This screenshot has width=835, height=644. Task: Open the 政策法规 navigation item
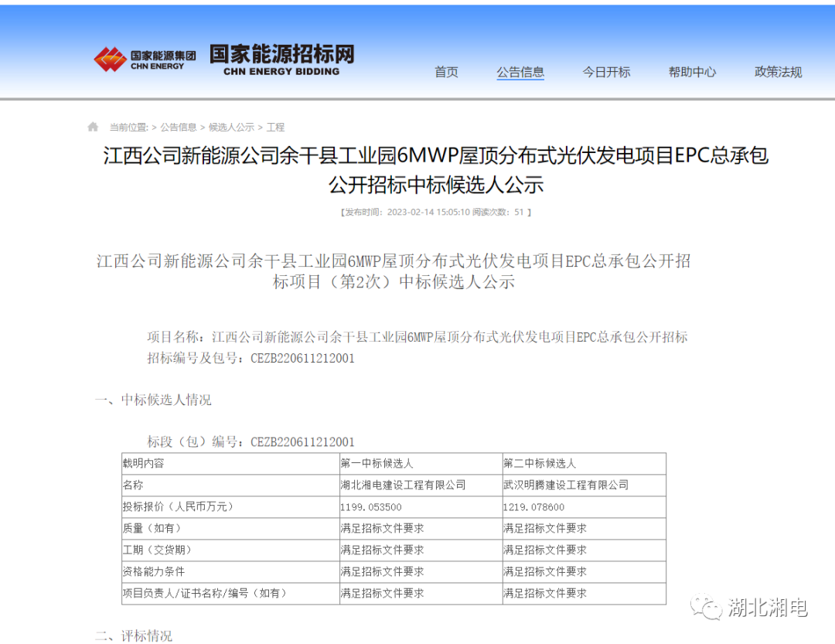tap(777, 71)
